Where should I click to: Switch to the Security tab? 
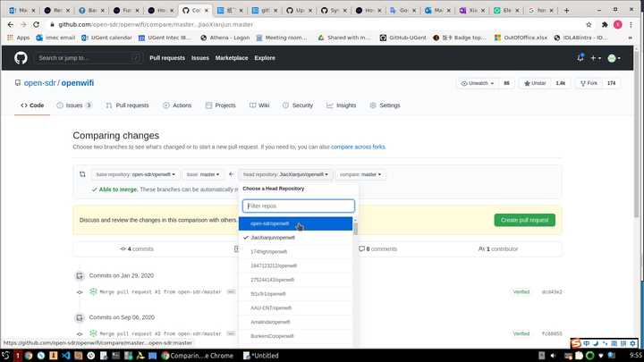(x=298, y=105)
